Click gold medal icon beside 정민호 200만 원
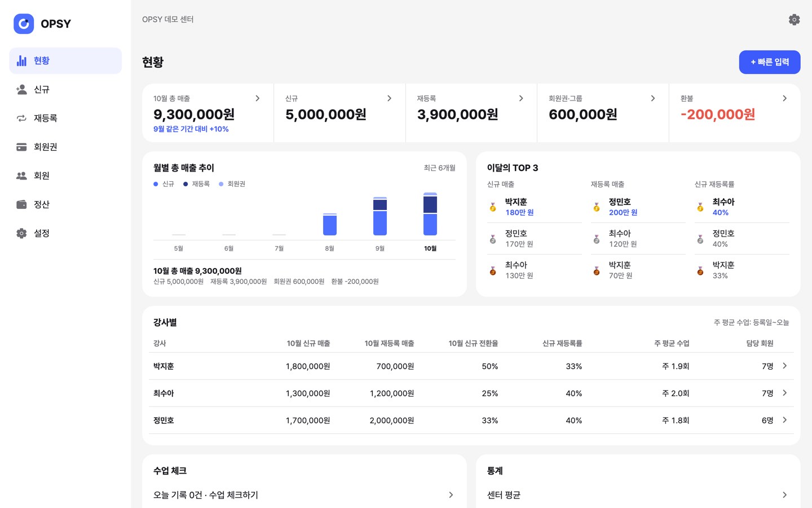Image resolution: width=812 pixels, height=508 pixels. [x=597, y=207]
